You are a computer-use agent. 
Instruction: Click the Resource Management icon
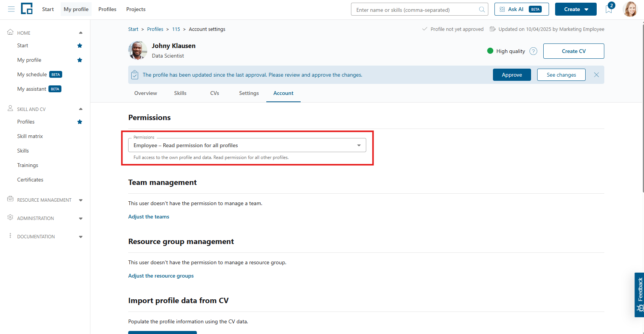point(10,199)
